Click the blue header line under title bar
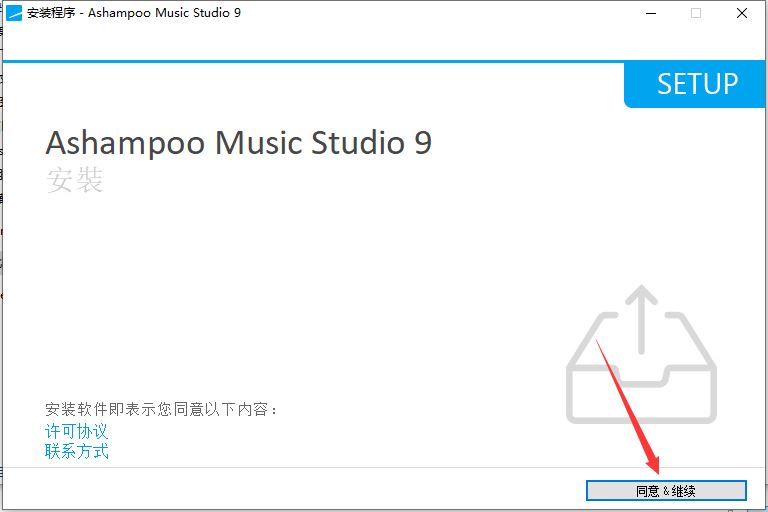The width and height of the screenshot is (768, 512). click(313, 61)
